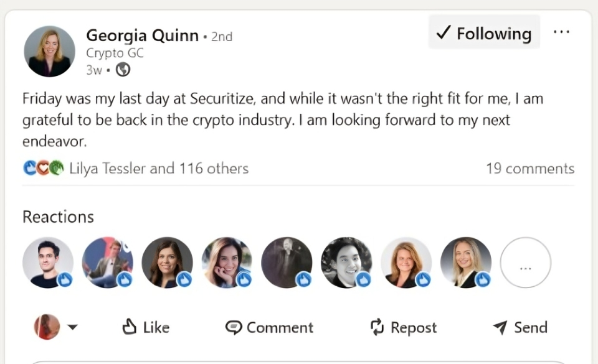Click the Send paper plane icon

pos(500,327)
